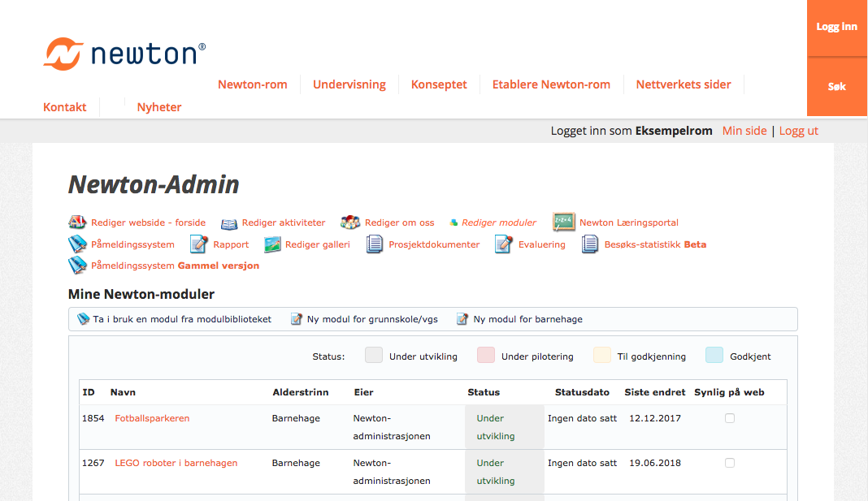Open Påmeldingssystem via its icon
Image resolution: width=868 pixels, height=501 pixels.
click(77, 244)
